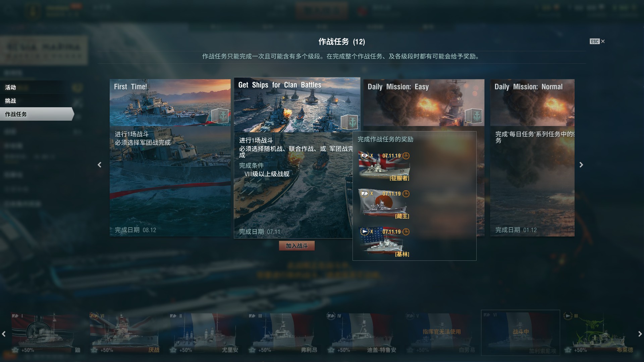Screen dimensions: 644x362
Task: Click the container icon on Daily Mission: Easy
Action: coord(474,116)
